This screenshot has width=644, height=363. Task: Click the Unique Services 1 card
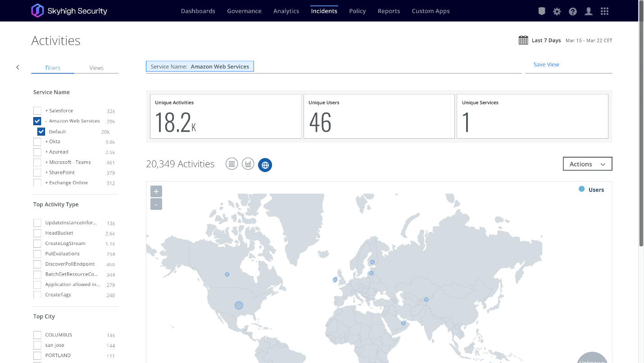[x=532, y=116]
